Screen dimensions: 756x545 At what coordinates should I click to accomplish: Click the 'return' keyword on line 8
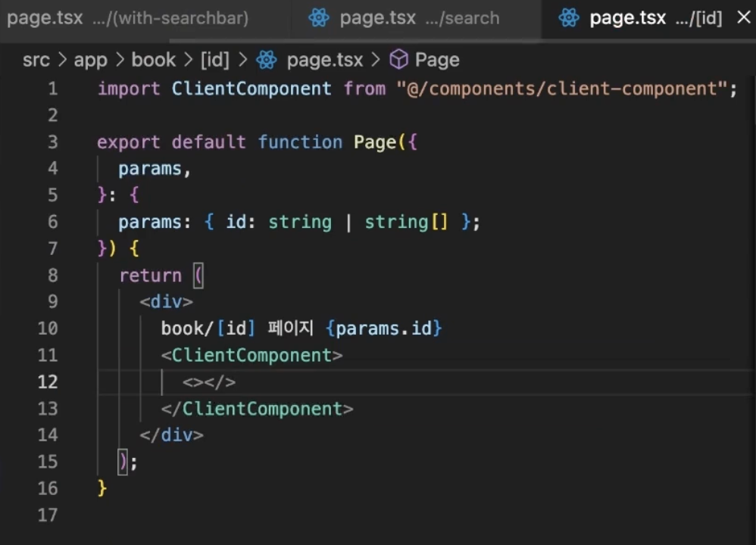point(150,276)
